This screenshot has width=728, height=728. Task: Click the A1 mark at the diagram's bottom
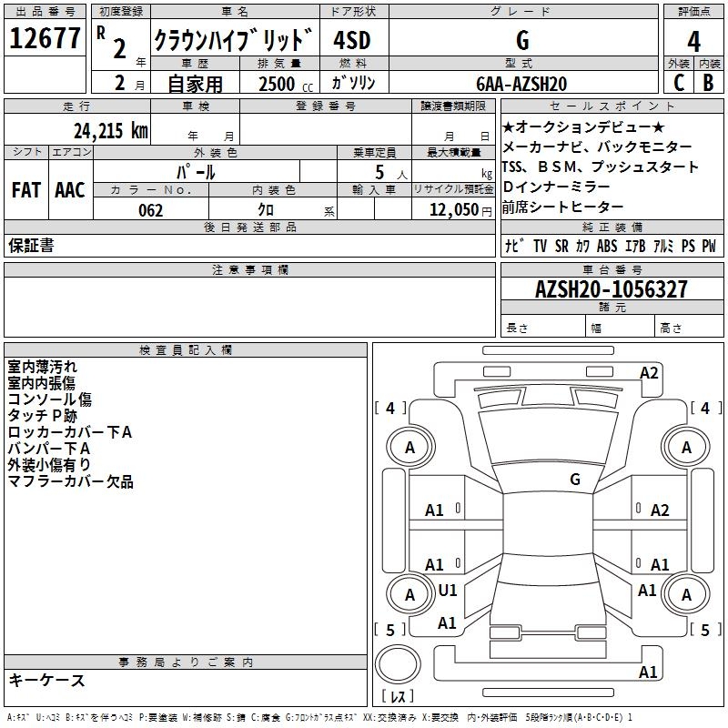click(x=649, y=672)
